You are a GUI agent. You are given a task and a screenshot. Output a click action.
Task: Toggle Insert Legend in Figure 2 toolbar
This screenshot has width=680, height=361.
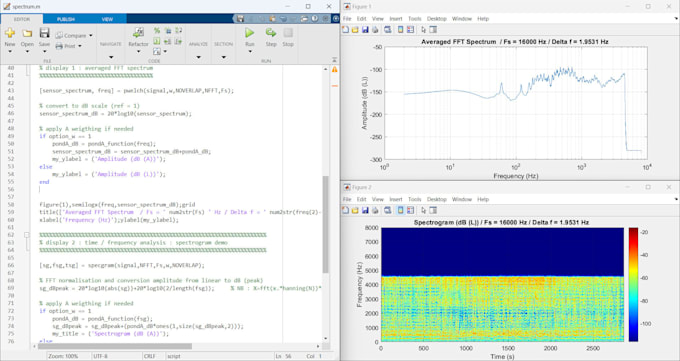410,210
